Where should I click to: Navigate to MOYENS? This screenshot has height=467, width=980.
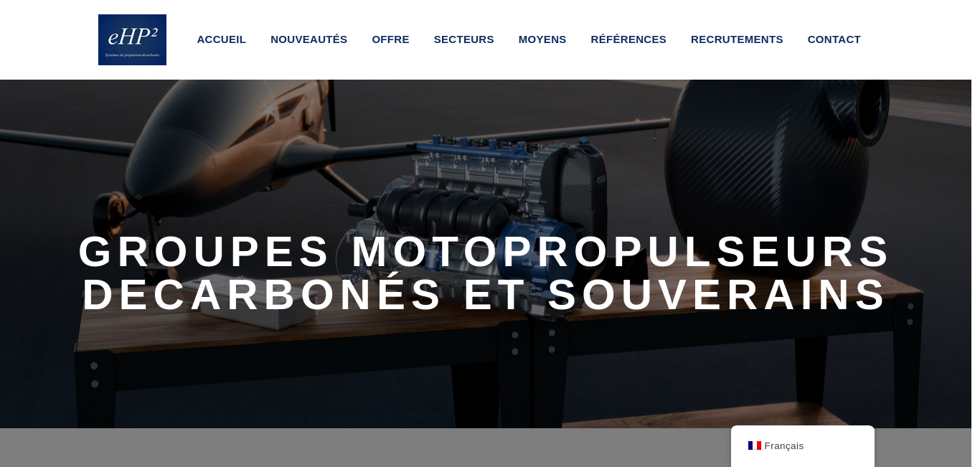tap(542, 39)
